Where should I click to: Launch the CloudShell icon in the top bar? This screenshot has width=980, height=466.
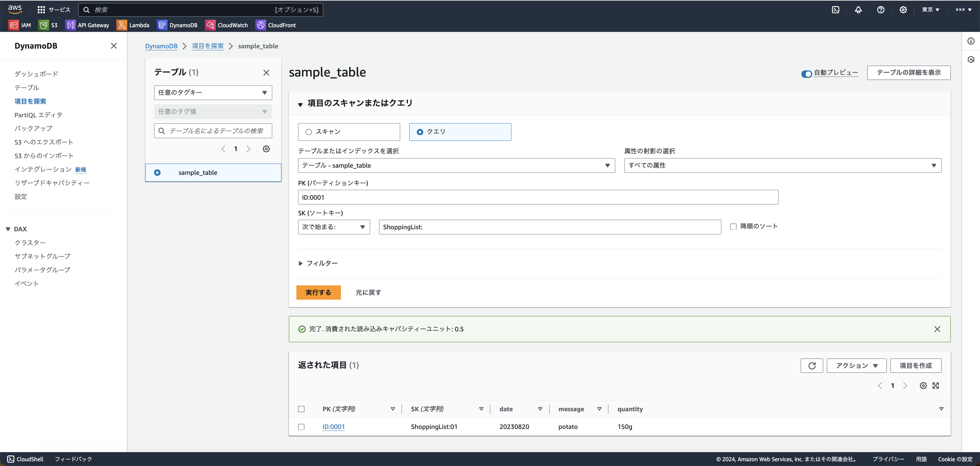835,10
